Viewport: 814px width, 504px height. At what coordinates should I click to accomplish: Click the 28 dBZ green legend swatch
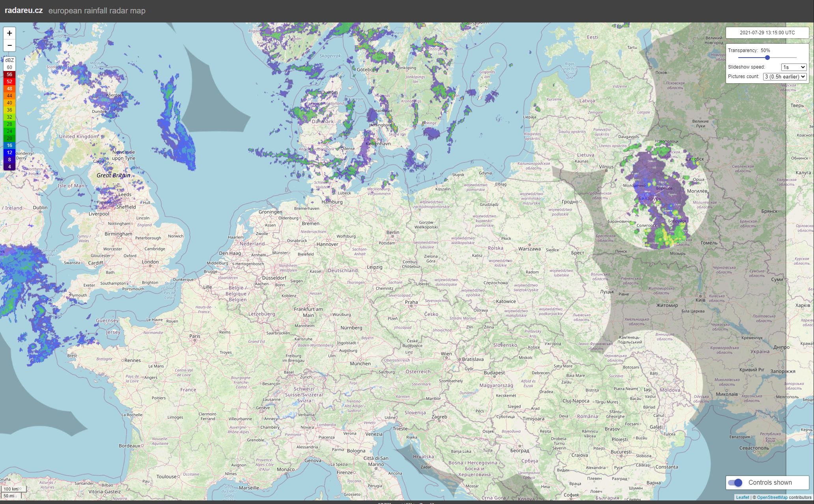coord(9,124)
